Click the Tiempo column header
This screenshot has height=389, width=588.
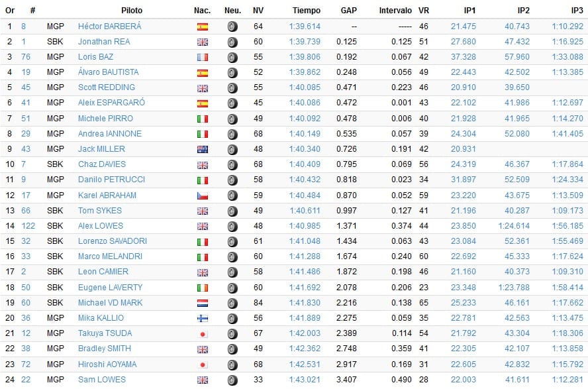pyautogui.click(x=307, y=11)
